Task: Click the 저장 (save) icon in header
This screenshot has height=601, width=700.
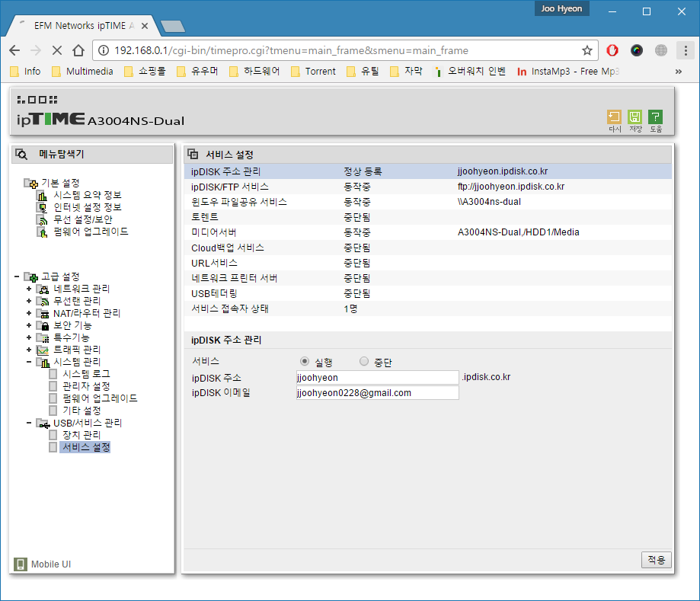Action: pos(634,117)
